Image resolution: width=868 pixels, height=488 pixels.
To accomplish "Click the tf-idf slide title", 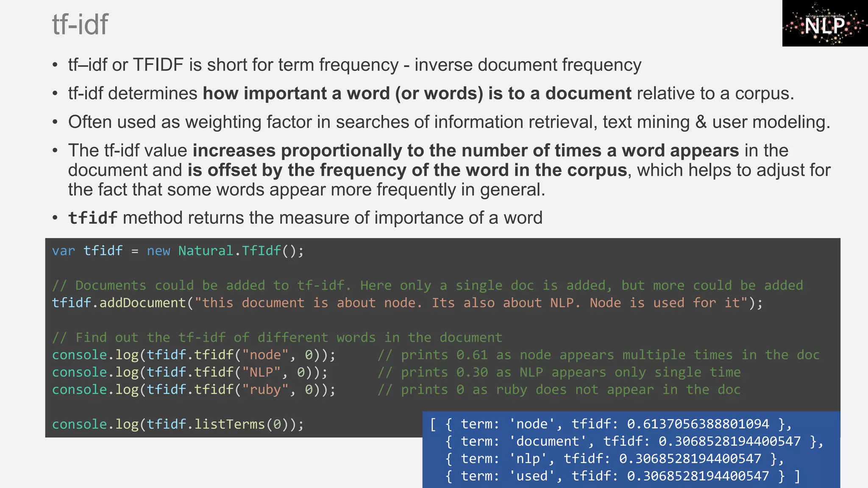I will pyautogui.click(x=80, y=25).
